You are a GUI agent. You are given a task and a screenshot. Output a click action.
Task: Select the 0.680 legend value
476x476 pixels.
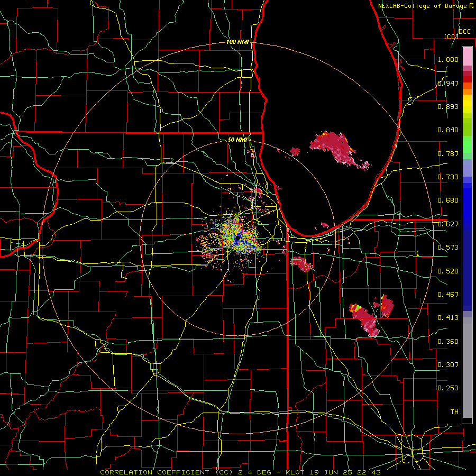point(448,200)
